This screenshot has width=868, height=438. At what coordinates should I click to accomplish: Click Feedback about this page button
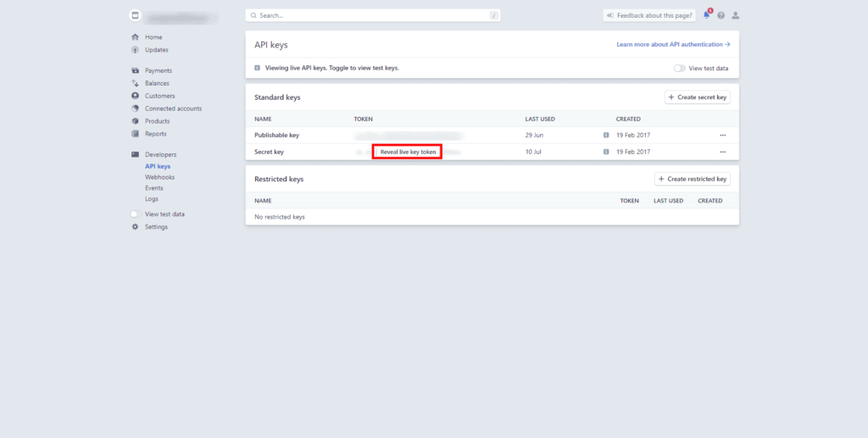[649, 15]
